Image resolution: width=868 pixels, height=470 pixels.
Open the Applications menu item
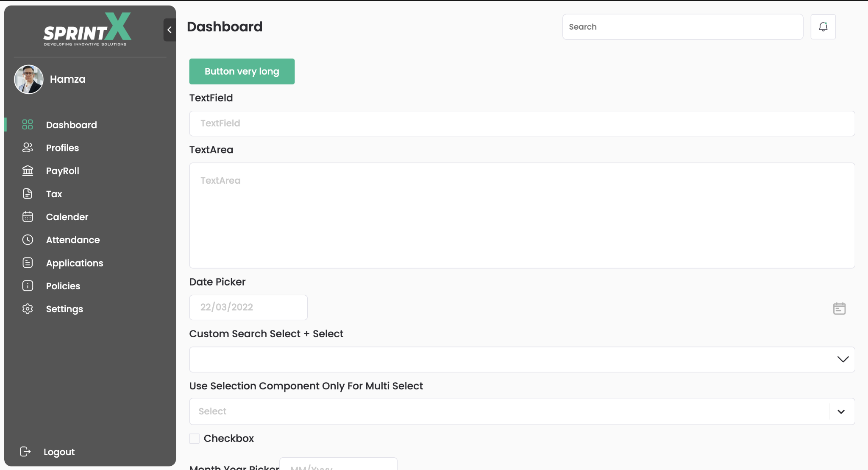pos(74,263)
